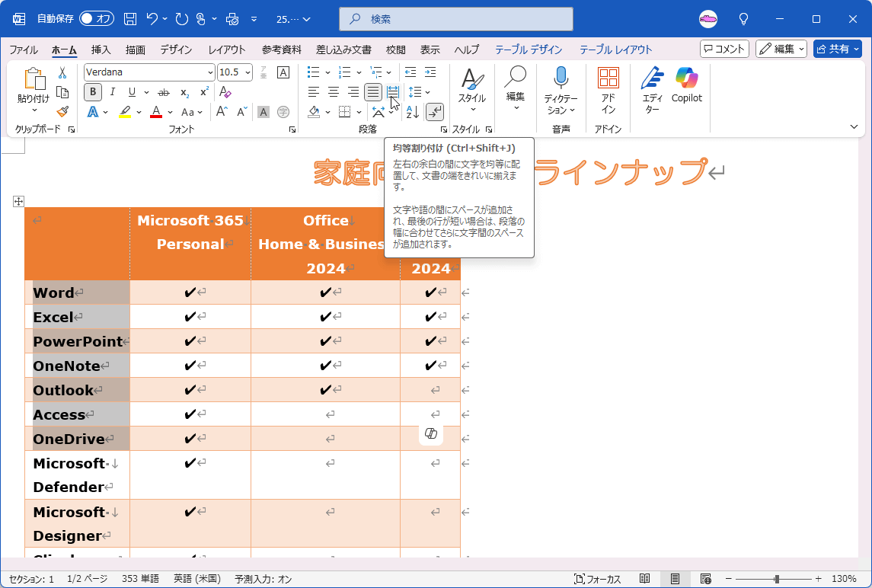872x588 pixels.
Task: Click the Copy icon
Action: click(62, 92)
